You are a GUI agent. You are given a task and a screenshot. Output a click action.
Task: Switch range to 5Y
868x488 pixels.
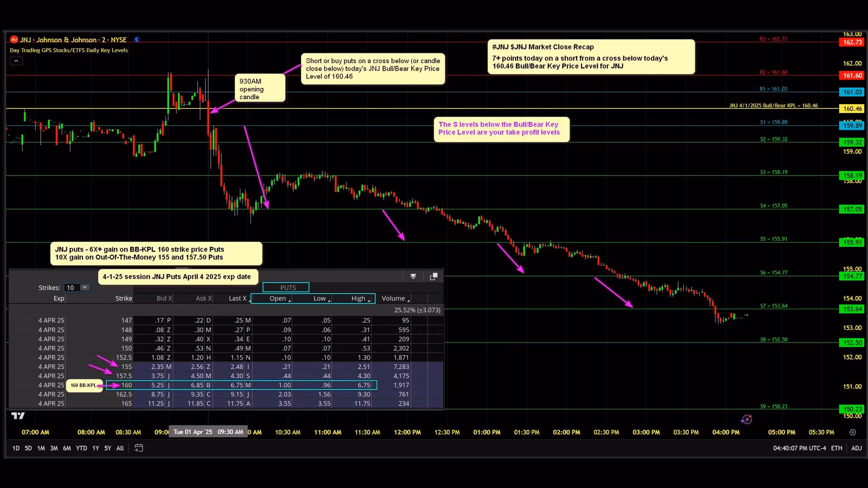[x=108, y=448]
